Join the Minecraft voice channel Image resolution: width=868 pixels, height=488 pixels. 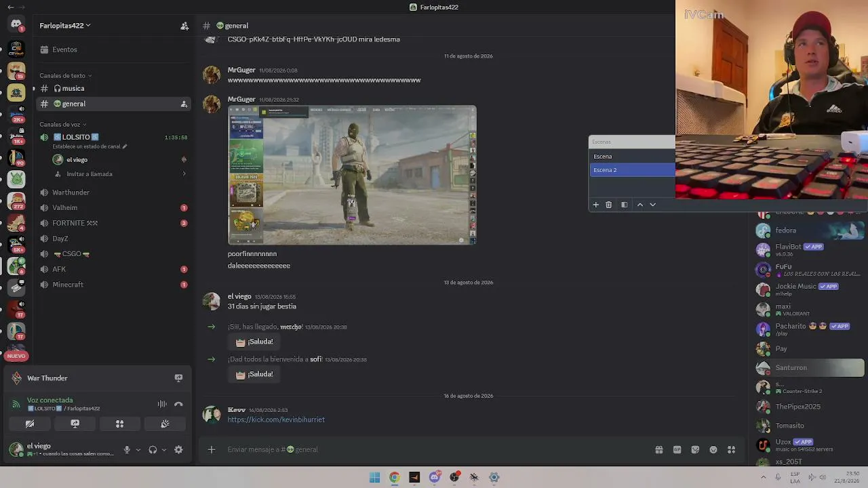point(114,285)
